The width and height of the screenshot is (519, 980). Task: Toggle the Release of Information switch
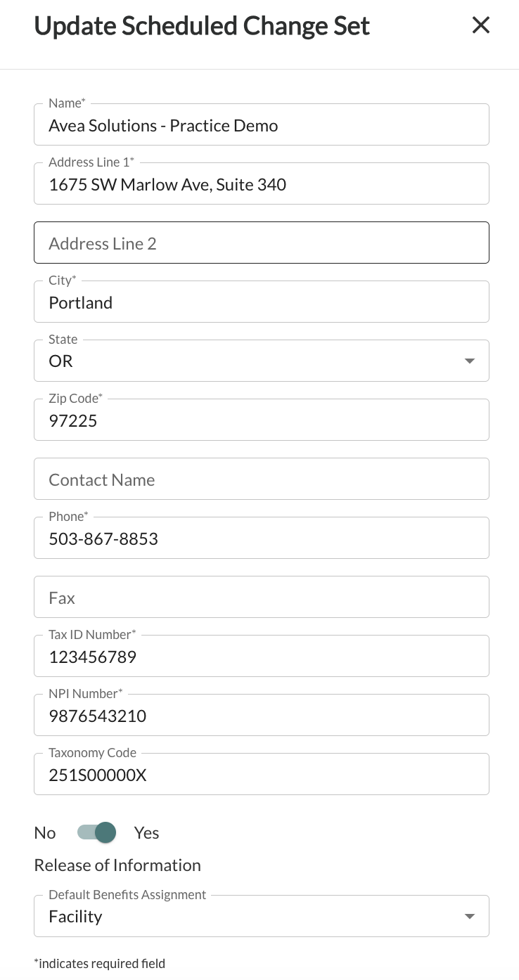[95, 832]
